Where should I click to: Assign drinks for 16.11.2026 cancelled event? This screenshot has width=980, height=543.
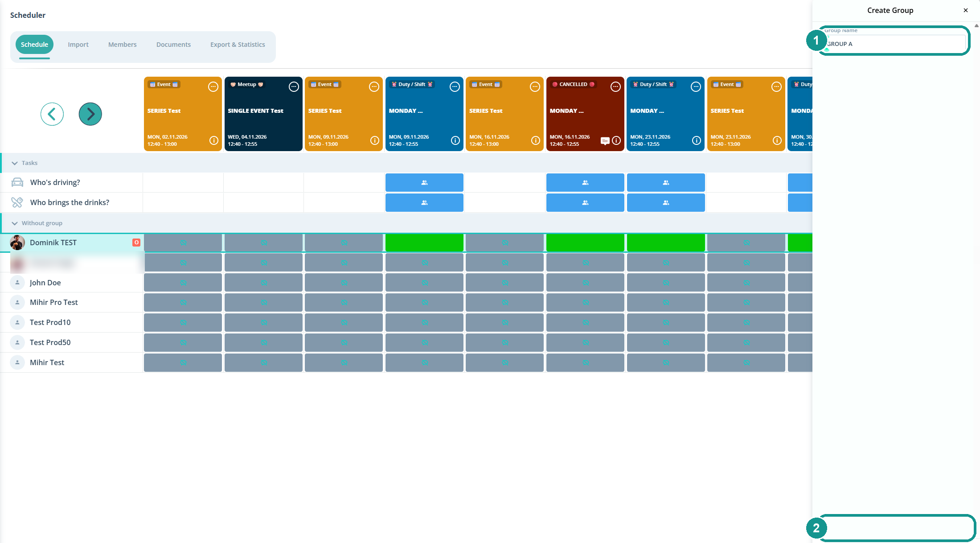(x=585, y=202)
